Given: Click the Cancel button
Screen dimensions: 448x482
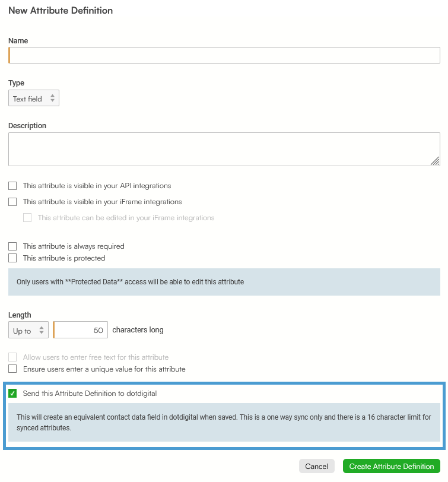Looking at the screenshot, I should tap(316, 467).
